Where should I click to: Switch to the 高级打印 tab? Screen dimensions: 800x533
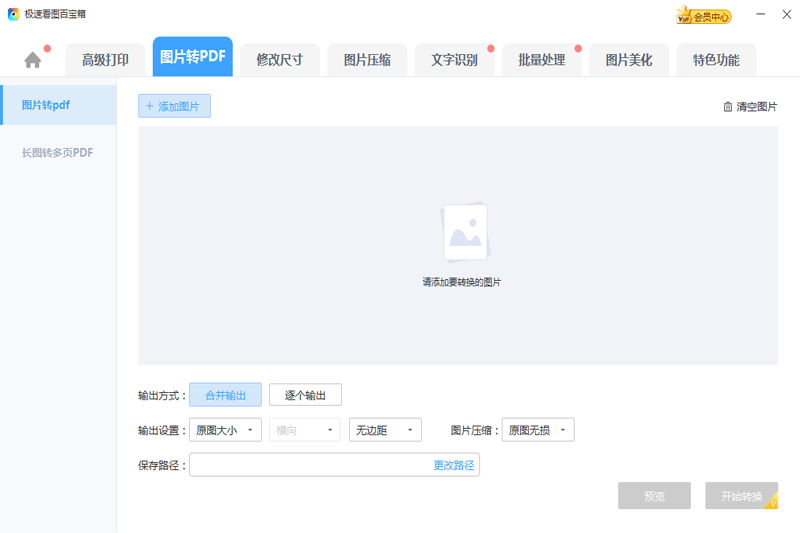(x=105, y=60)
